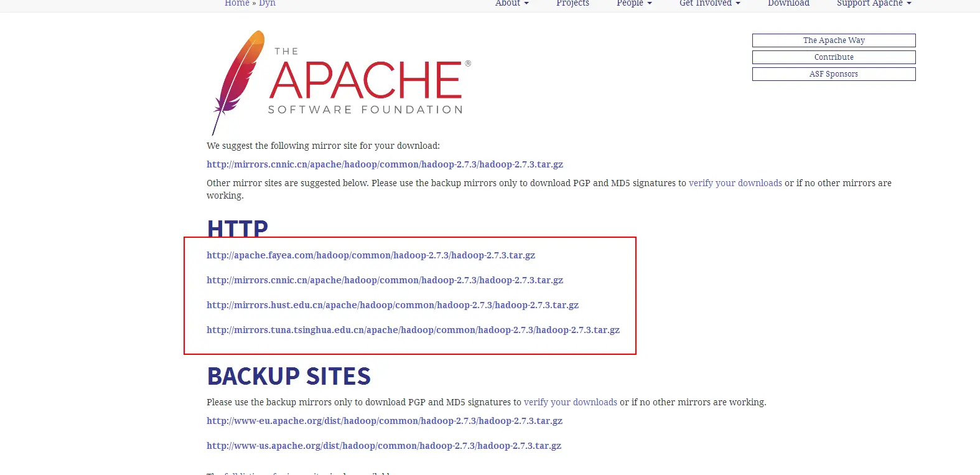Download from apache.fayea.com mirror
Viewport: 980px width, 475px height.
(x=371, y=255)
